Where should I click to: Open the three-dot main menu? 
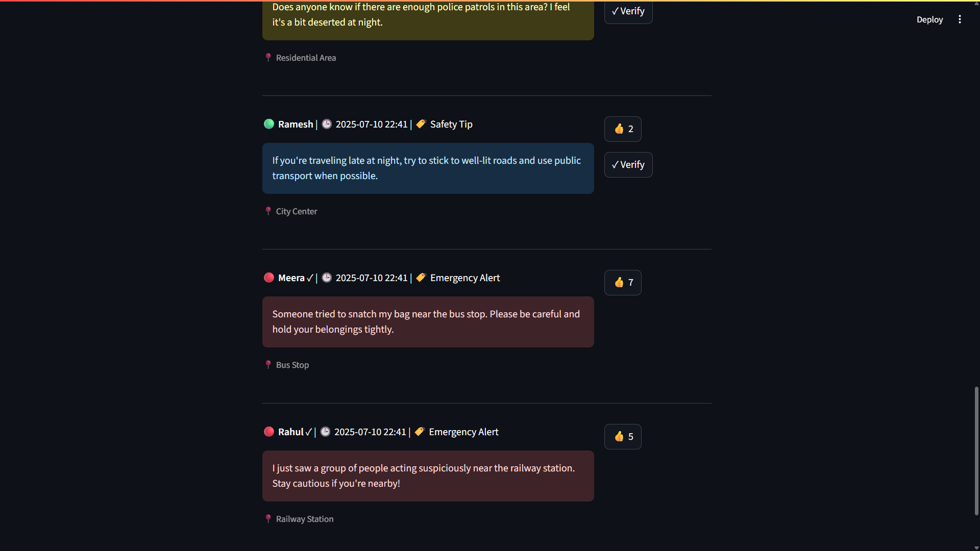pyautogui.click(x=960, y=19)
